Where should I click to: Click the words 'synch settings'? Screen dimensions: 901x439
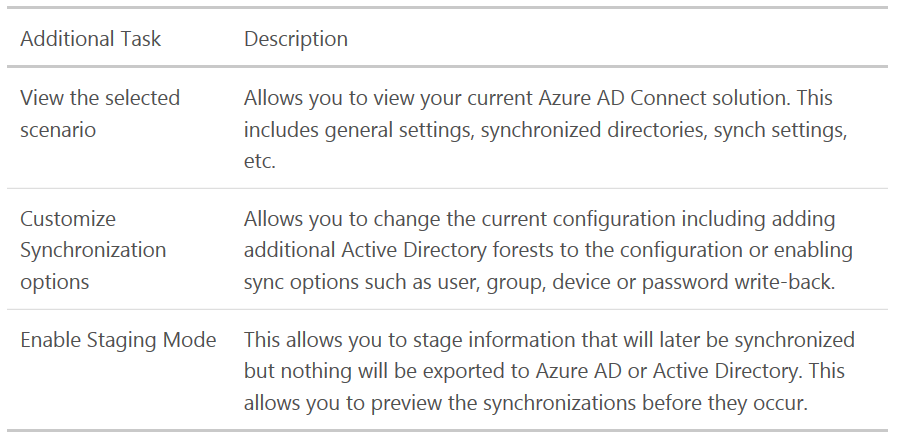780,130
